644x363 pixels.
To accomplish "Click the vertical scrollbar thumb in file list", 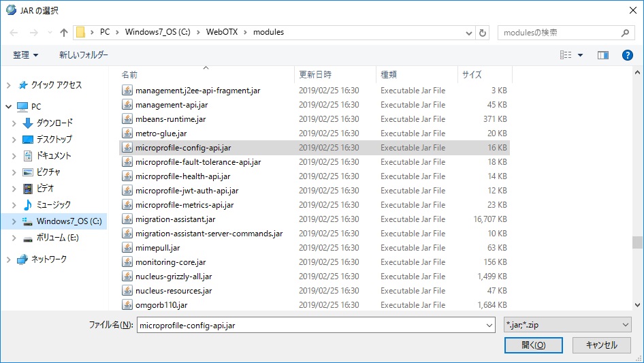I will pyautogui.click(x=637, y=242).
